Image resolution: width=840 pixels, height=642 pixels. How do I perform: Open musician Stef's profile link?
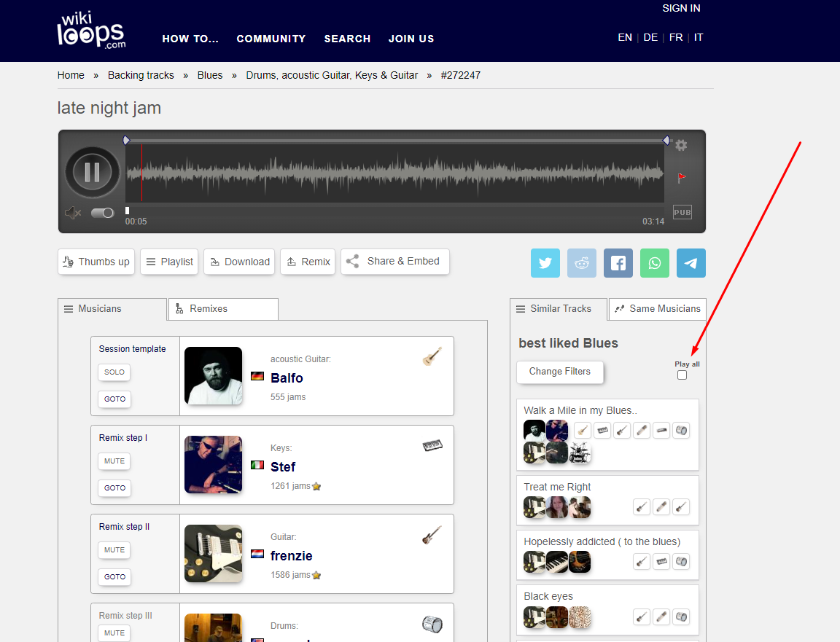coord(283,467)
